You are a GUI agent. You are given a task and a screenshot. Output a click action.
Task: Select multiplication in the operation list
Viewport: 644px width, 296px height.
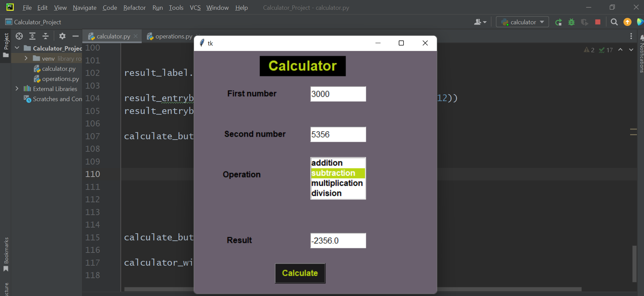[x=338, y=183]
